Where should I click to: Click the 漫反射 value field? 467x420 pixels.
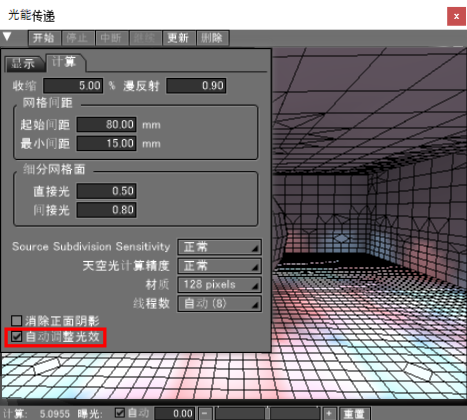click(196, 86)
